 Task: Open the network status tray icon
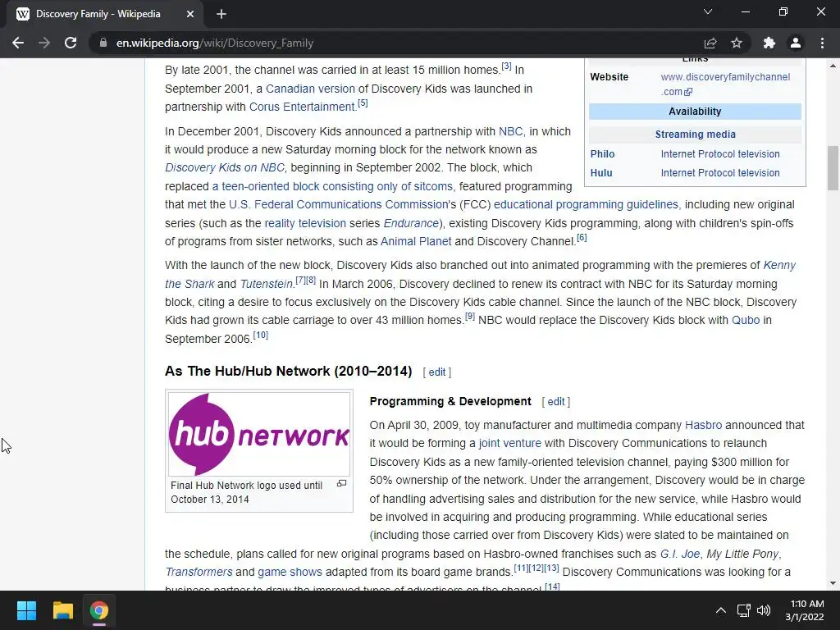pyautogui.click(x=743, y=610)
